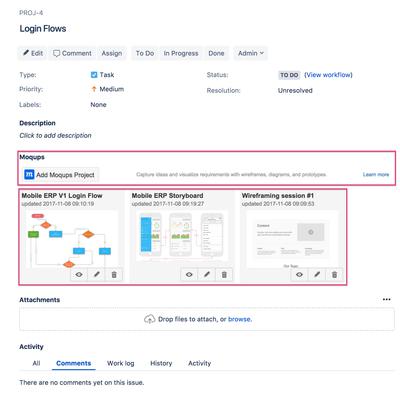
Task: Mark the issue as Done
Action: (216, 53)
